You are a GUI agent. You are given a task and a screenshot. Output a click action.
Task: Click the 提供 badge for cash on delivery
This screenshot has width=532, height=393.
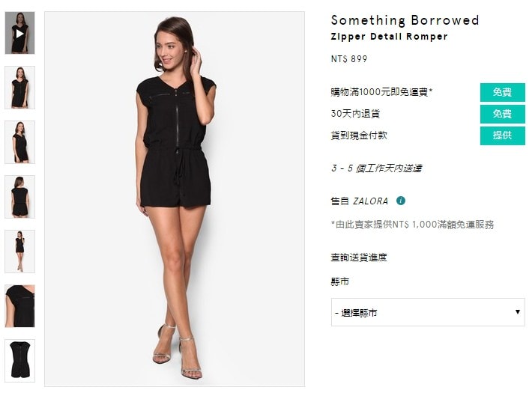503,135
